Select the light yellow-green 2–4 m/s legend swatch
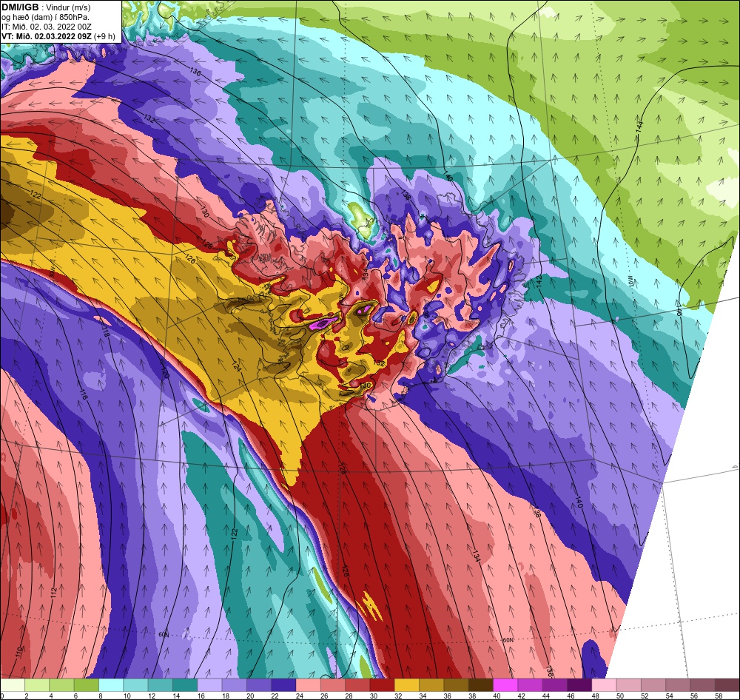 click(x=37, y=685)
